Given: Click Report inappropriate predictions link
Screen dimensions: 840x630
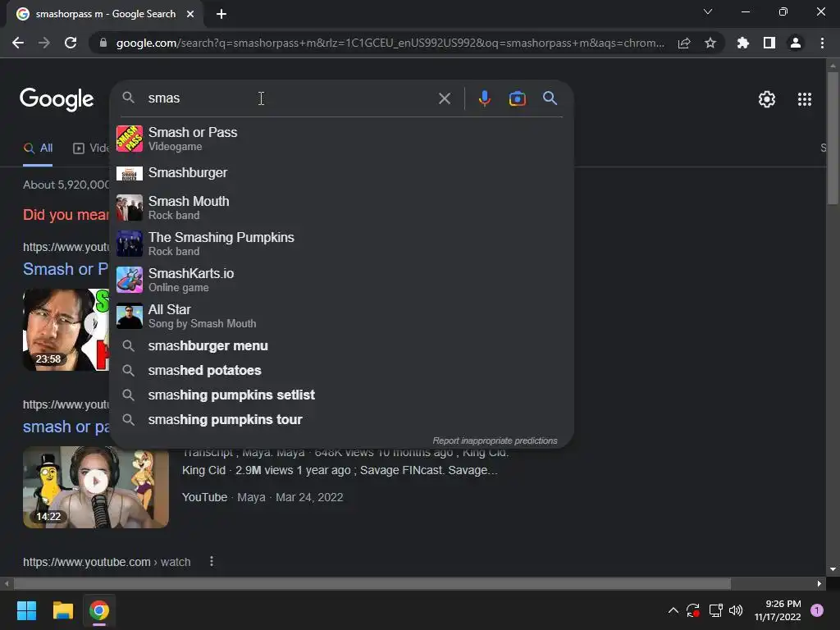Looking at the screenshot, I should (x=495, y=441).
